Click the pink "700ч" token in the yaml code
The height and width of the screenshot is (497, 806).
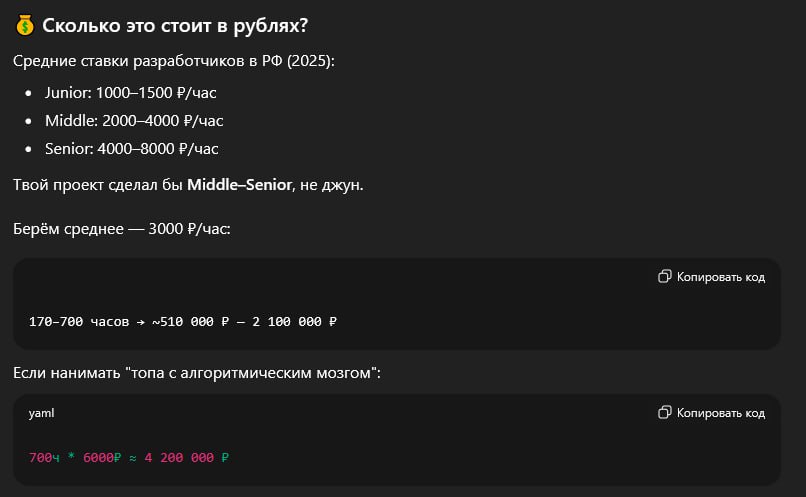(45, 457)
